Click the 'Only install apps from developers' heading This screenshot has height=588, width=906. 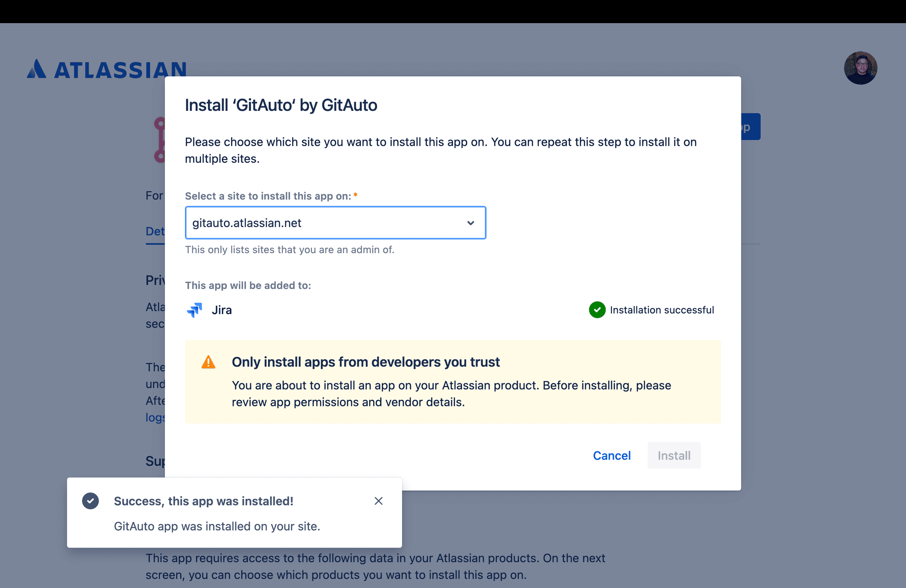tap(365, 362)
